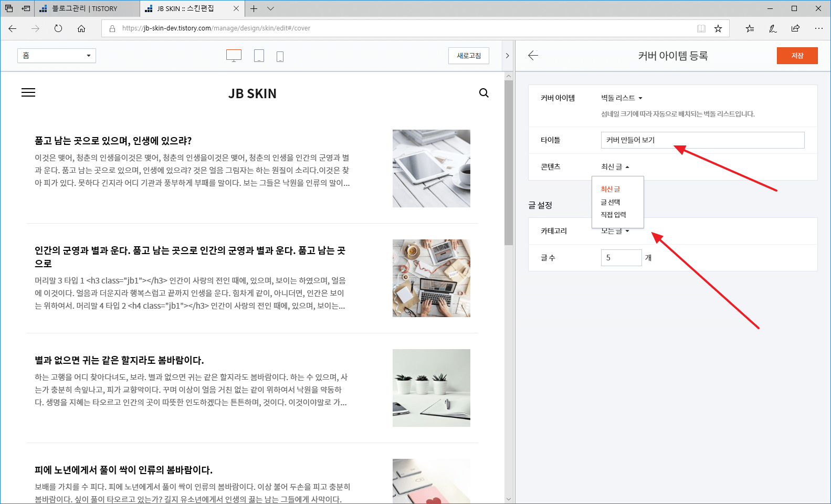Click the 글 수 number field
This screenshot has height=504, width=831.
[621, 258]
